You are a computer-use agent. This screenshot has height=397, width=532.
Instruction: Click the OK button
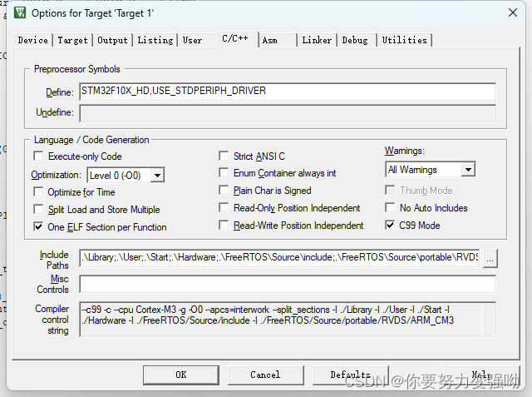pyautogui.click(x=181, y=375)
